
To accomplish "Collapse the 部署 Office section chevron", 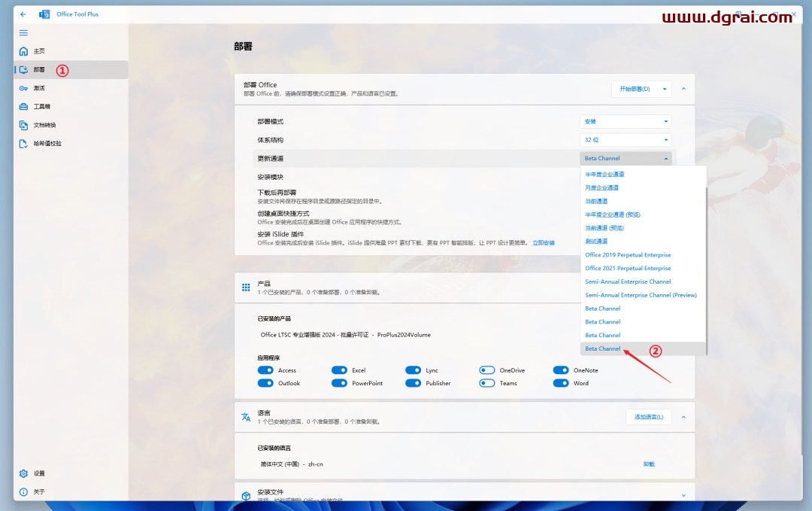I will point(683,89).
